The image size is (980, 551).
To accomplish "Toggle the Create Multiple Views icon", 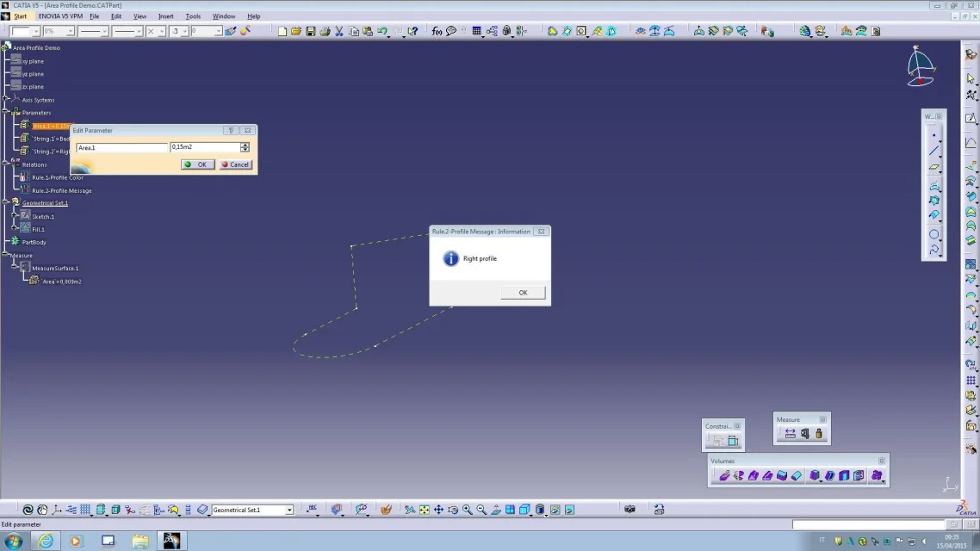I will coord(510,510).
